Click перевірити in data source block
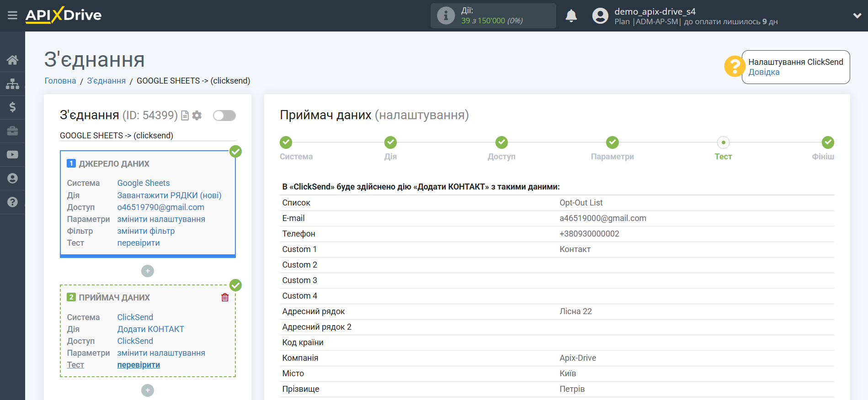Image resolution: width=868 pixels, height=400 pixels. coord(138,243)
